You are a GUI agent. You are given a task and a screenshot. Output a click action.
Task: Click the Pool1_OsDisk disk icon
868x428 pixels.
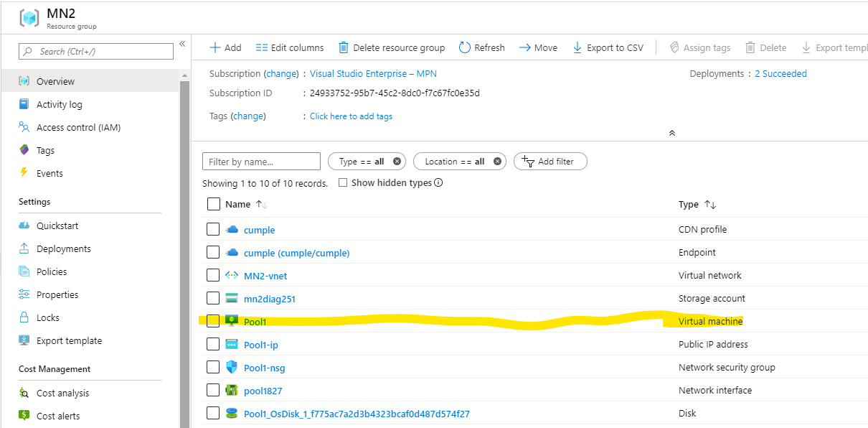[232, 414]
